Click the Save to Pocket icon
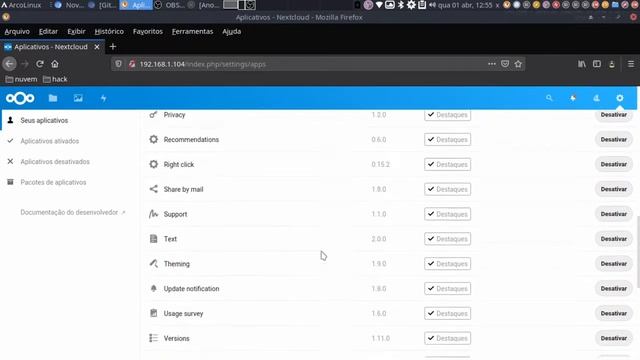 click(x=505, y=64)
